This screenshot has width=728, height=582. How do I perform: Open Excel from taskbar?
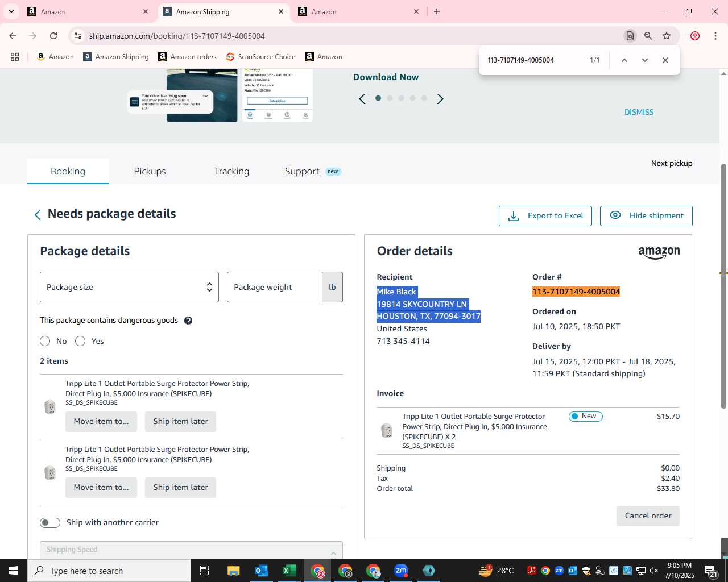coord(289,571)
